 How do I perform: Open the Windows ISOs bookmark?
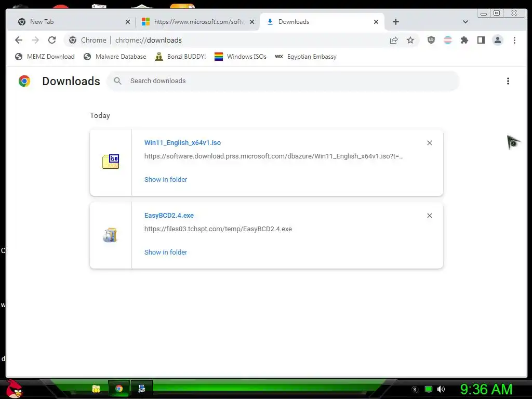click(240, 57)
